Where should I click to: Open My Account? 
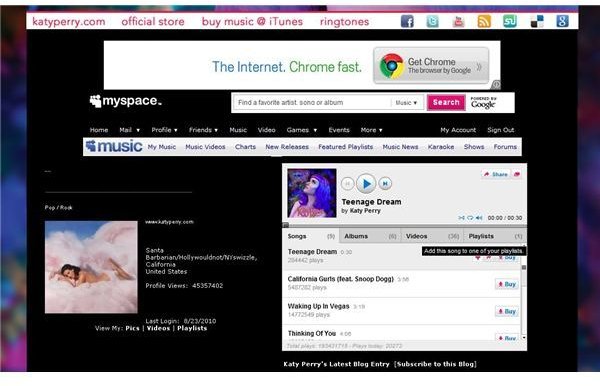tap(458, 130)
